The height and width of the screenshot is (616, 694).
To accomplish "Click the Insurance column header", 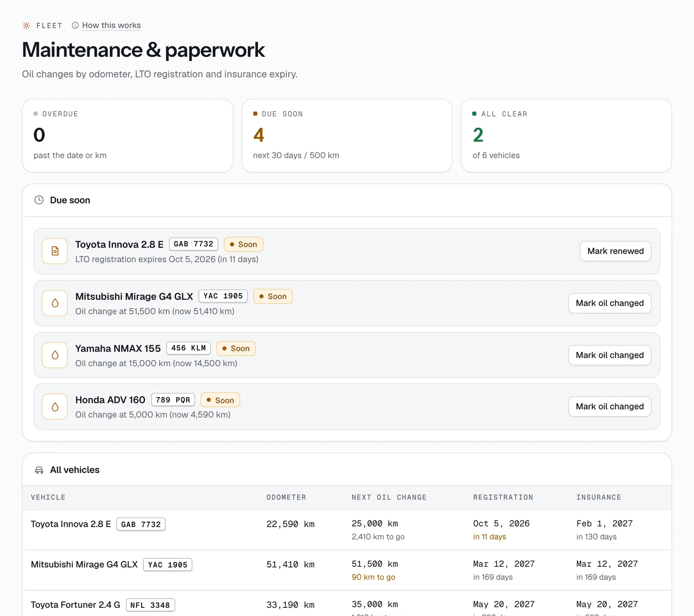I will (x=599, y=497).
